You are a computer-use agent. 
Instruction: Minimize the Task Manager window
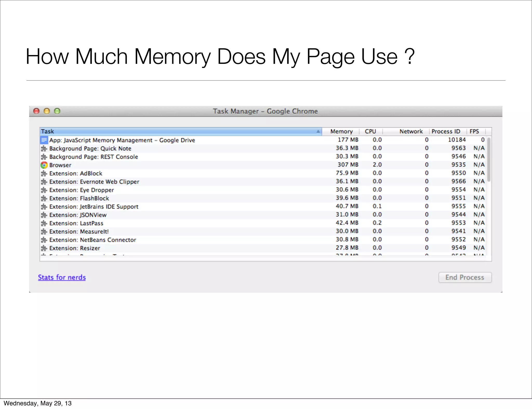47,111
